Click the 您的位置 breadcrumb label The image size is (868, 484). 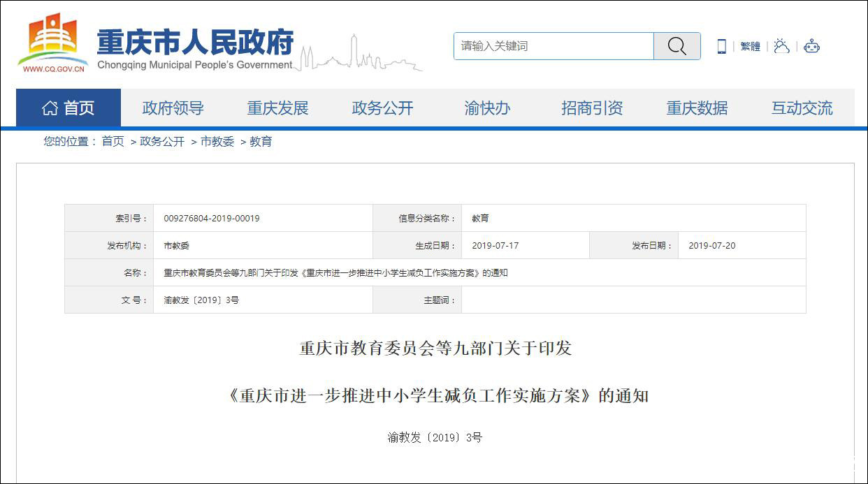pyautogui.click(x=70, y=142)
